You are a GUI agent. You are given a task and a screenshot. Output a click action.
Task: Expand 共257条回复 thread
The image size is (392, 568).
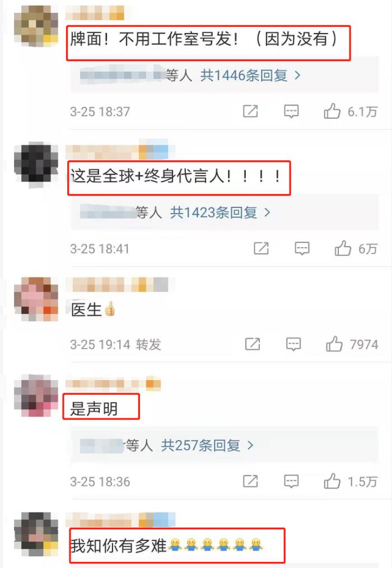[x=207, y=445]
